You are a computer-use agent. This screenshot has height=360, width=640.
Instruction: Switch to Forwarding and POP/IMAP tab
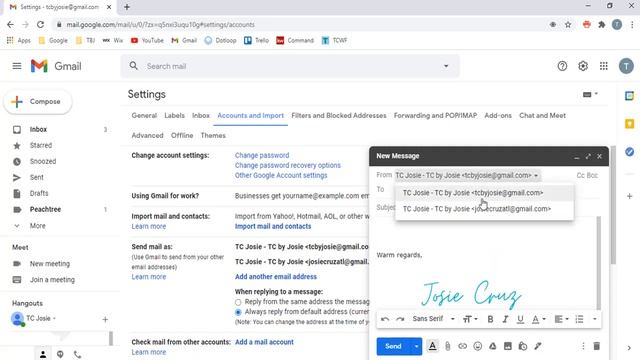[435, 116]
